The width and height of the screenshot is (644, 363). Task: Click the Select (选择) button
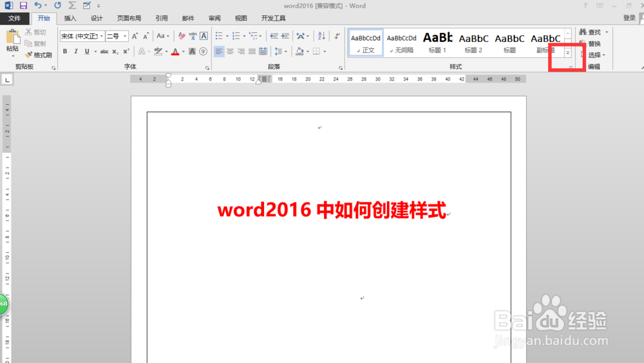[x=592, y=55]
